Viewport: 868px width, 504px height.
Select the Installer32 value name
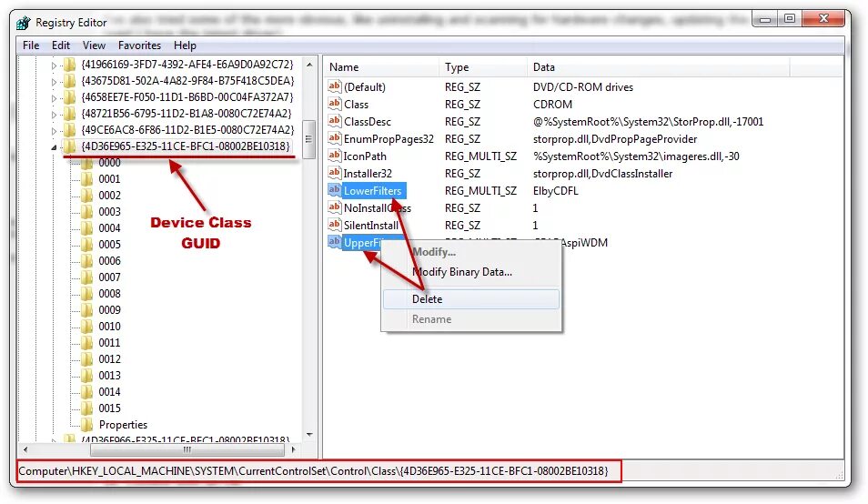368,173
